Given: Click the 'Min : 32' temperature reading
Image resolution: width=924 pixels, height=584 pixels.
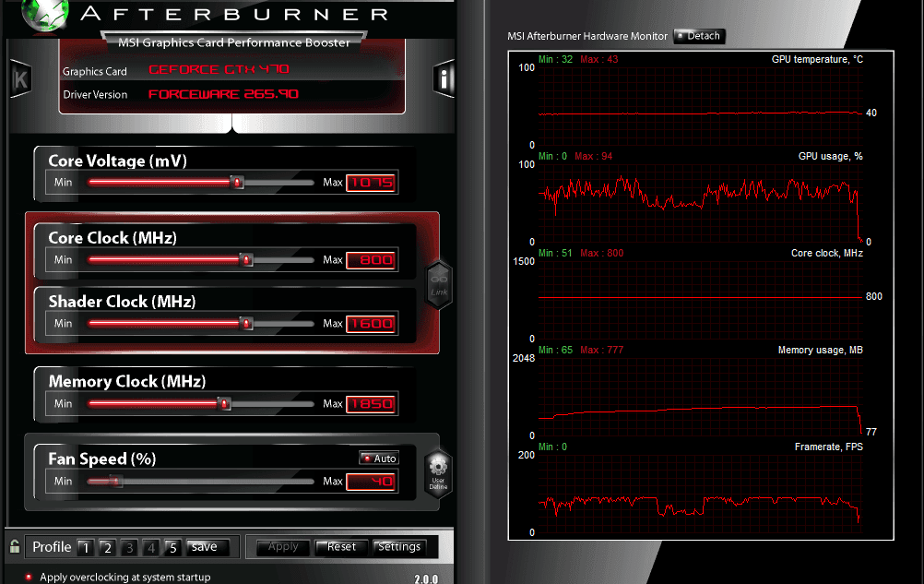Looking at the screenshot, I should coord(555,60).
